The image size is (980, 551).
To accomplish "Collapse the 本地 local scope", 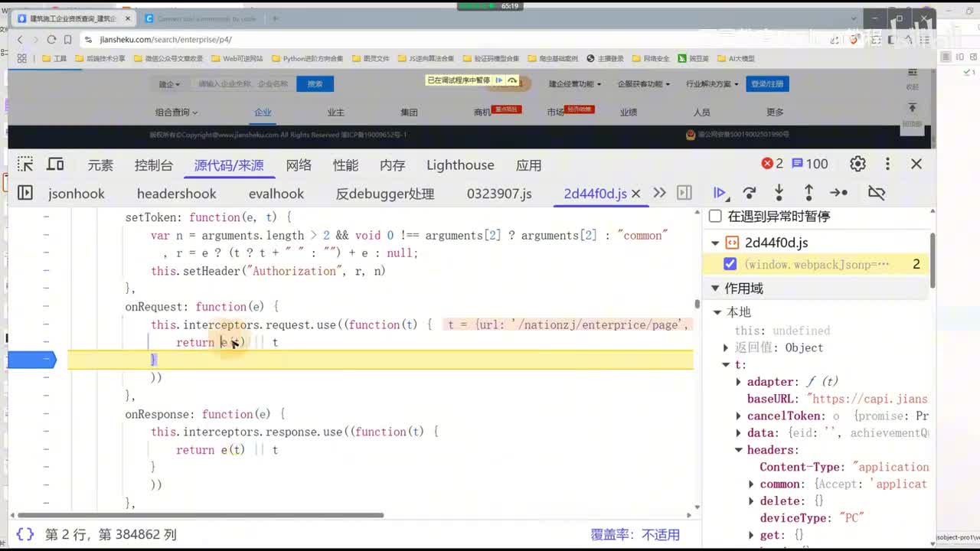I will click(717, 312).
